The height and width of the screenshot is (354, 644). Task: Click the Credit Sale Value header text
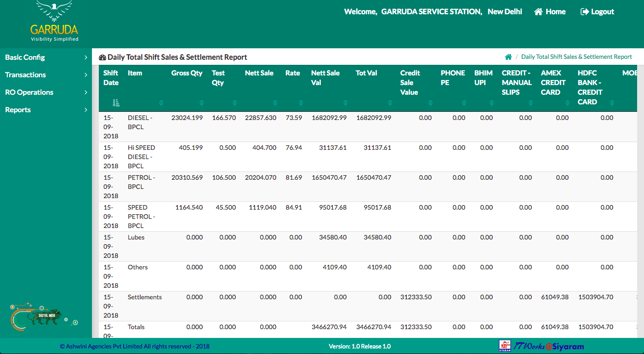pos(410,83)
